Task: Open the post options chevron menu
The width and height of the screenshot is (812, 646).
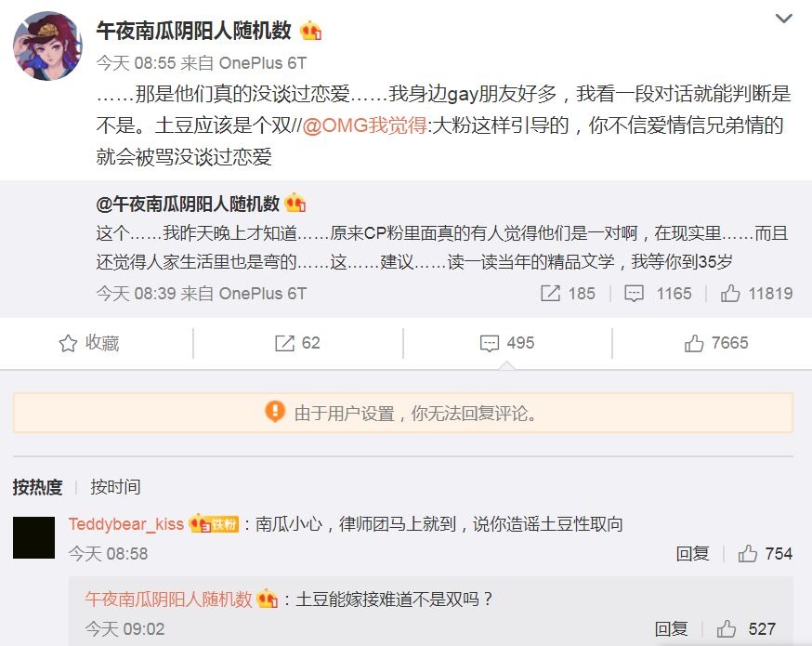Action: (x=783, y=19)
